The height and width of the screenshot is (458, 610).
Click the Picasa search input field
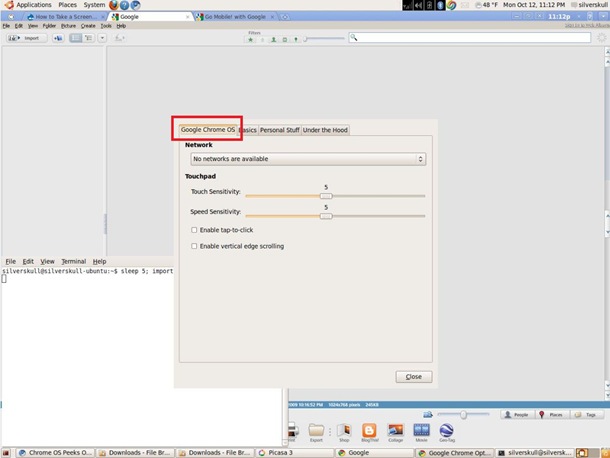tap(470, 37)
